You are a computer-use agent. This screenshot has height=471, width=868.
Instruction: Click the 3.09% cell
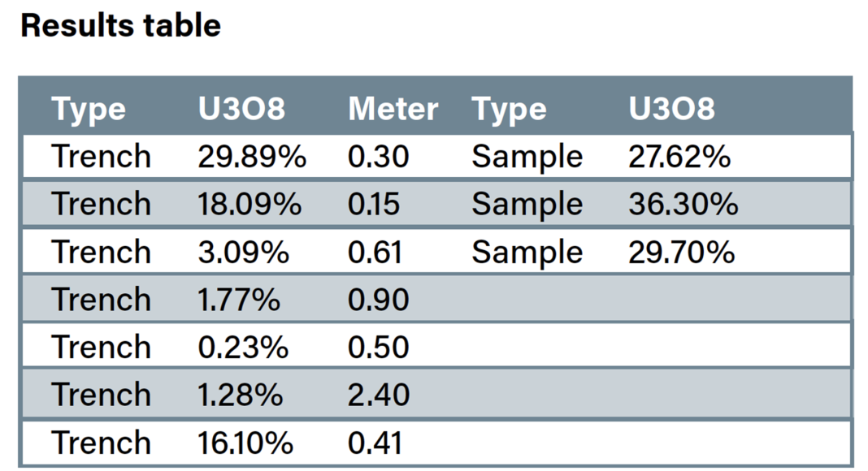243,252
